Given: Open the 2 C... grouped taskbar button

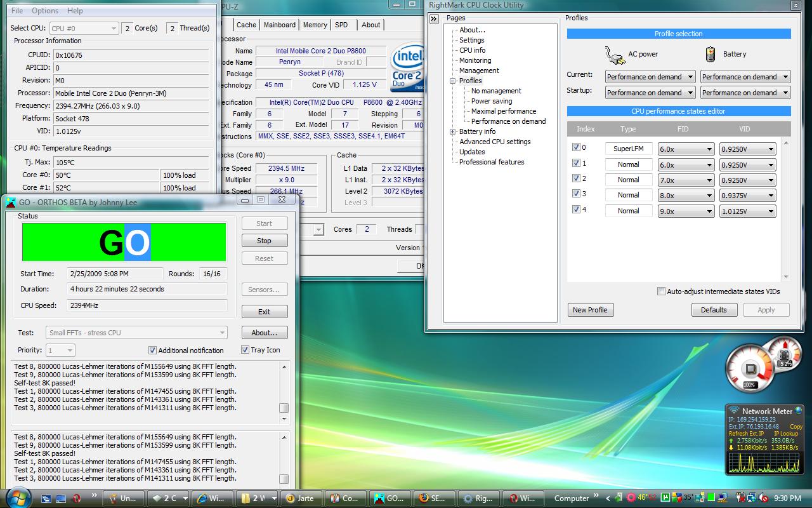Looking at the screenshot, I should coord(167,498).
